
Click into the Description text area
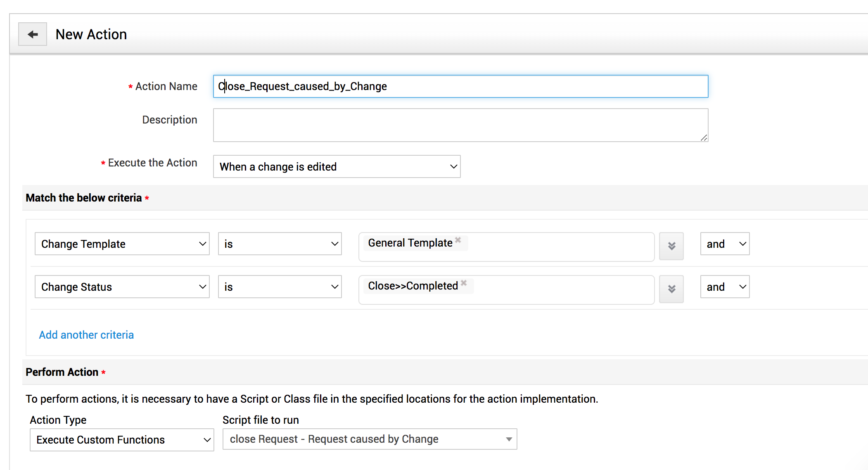(x=460, y=125)
